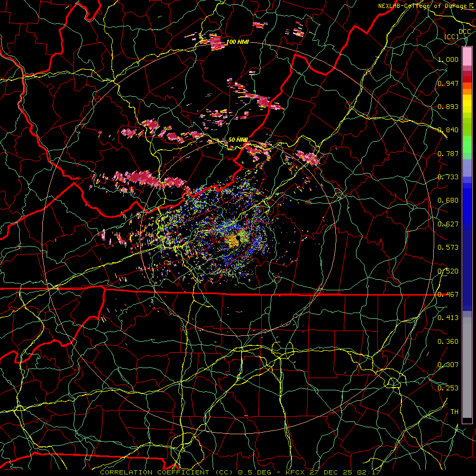The height and width of the screenshot is (476, 476).
Task: Select the 1.000 scale value
Action: pyautogui.click(x=448, y=59)
